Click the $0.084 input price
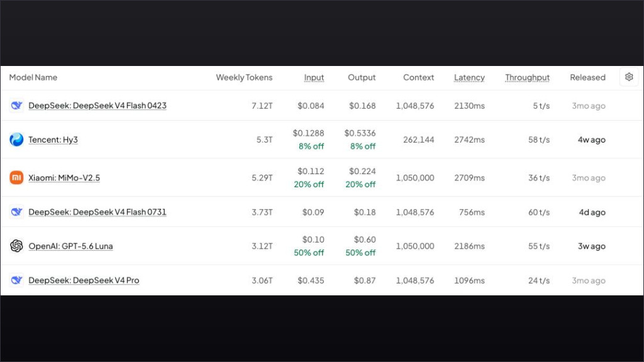Image resolution: width=644 pixels, height=362 pixels. 311,106
